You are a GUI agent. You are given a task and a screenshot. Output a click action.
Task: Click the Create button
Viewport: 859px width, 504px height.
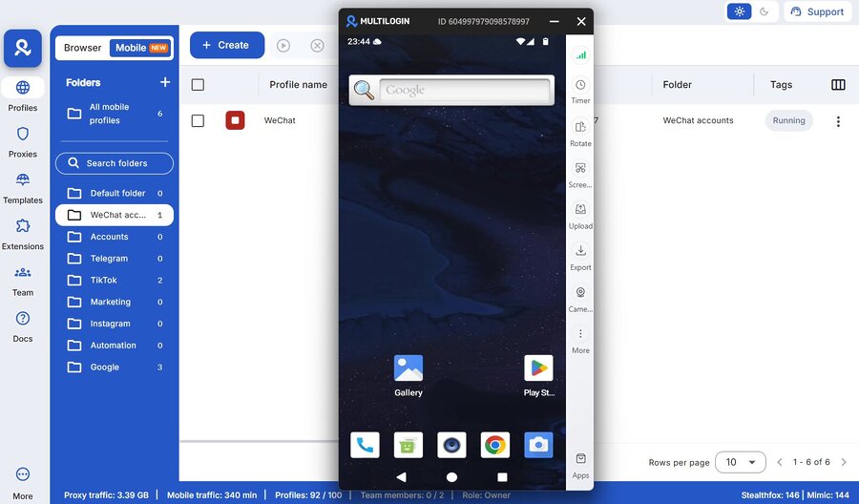pyautogui.click(x=226, y=45)
